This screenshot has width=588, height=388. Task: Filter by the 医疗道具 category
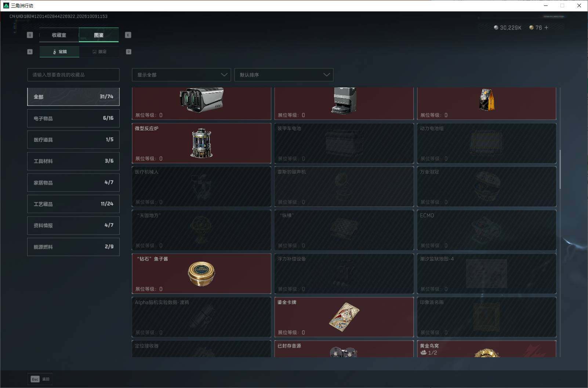click(x=73, y=140)
